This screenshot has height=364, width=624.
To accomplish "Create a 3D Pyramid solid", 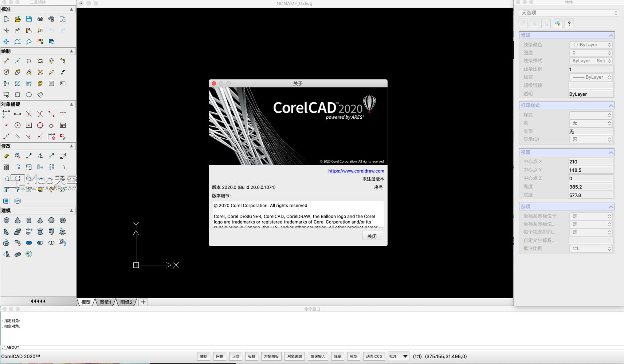I will [x=40, y=220].
